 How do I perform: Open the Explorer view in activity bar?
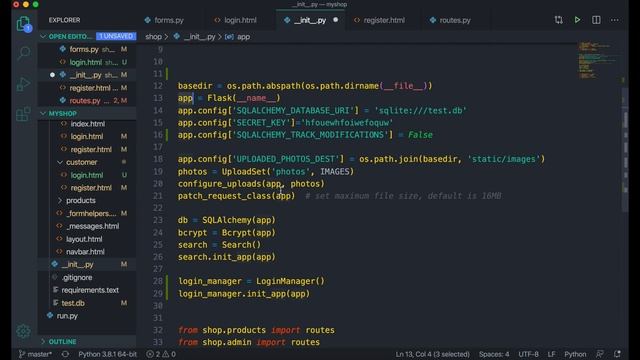[24, 24]
